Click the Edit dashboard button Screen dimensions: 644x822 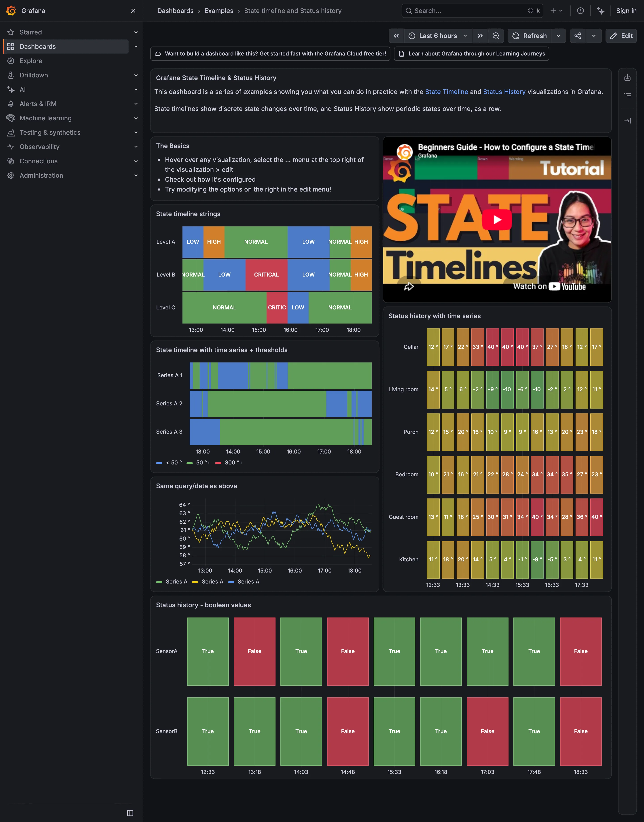[621, 36]
